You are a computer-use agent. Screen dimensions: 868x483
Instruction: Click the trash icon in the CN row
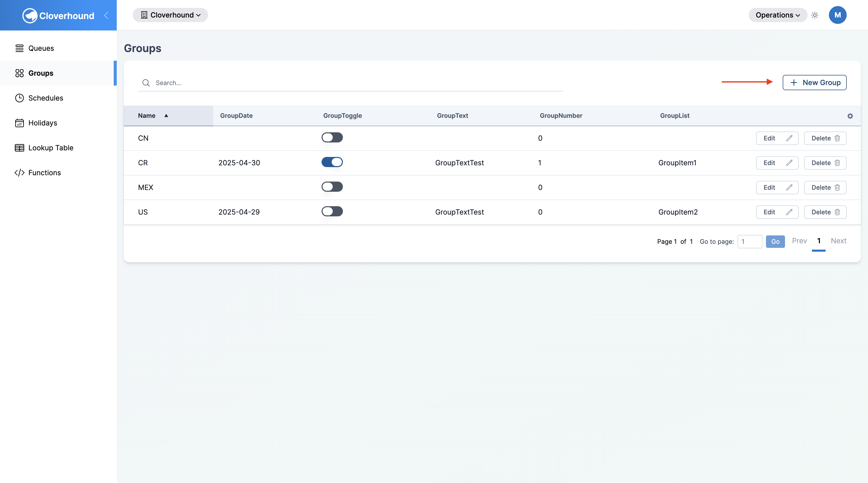[x=837, y=138]
